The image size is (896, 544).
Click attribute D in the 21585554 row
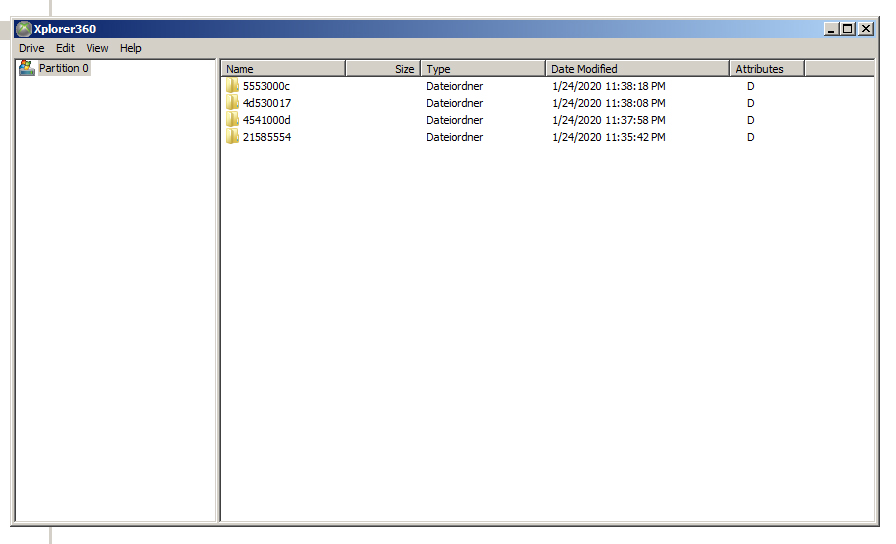[x=750, y=138]
